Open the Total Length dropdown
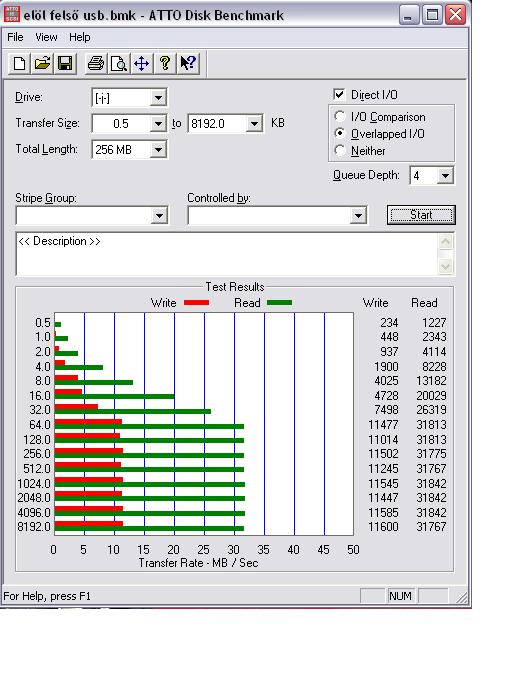 point(158,150)
